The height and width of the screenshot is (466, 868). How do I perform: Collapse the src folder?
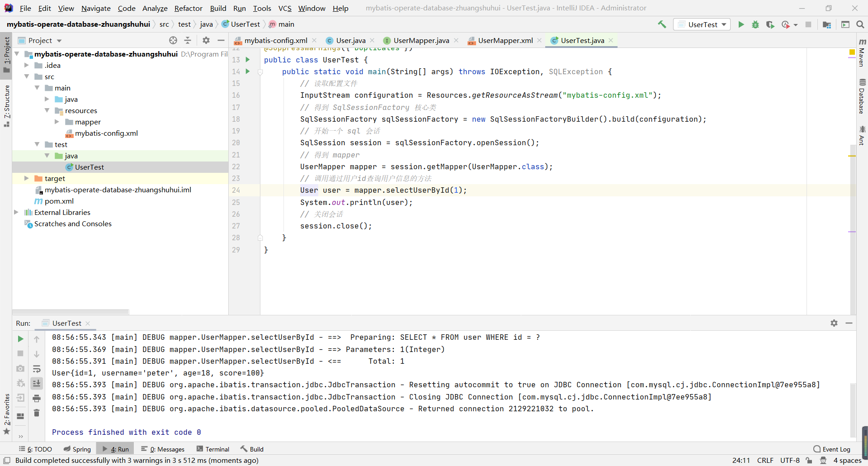pyautogui.click(x=27, y=76)
